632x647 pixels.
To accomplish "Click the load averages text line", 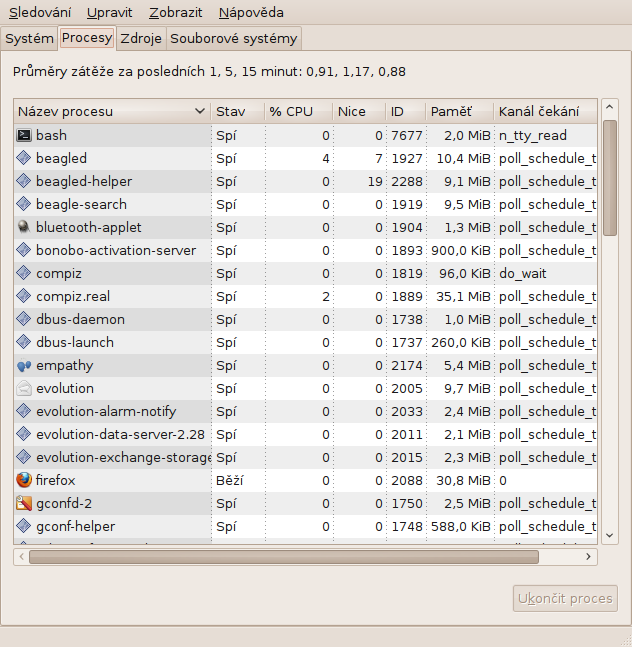I will pos(209,72).
